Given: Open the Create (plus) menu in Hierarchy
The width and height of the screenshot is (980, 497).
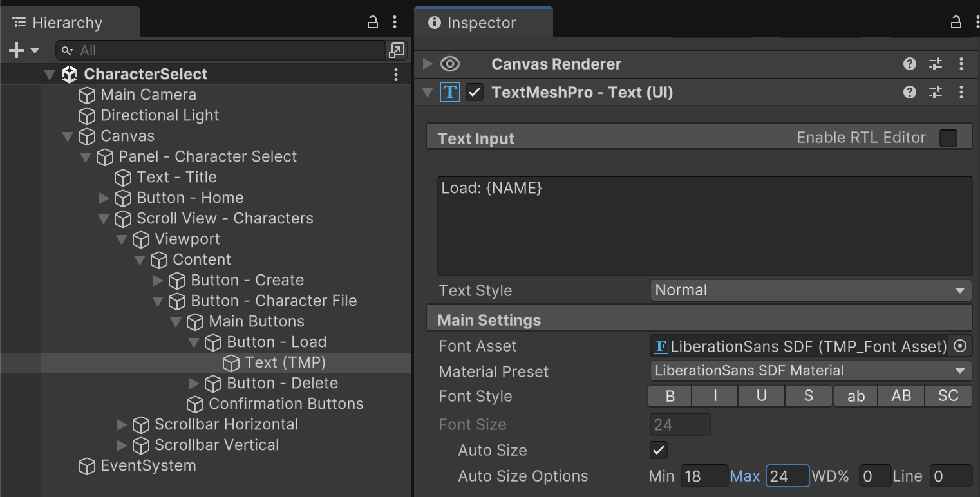Looking at the screenshot, I should pyautogui.click(x=24, y=50).
